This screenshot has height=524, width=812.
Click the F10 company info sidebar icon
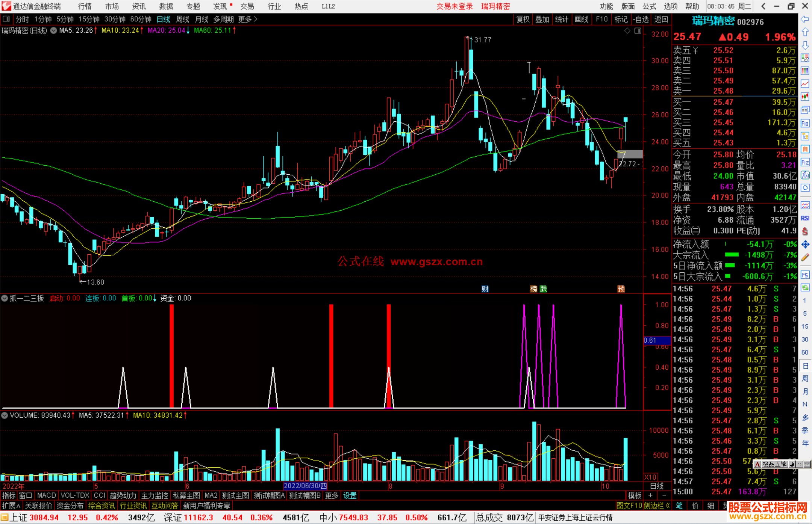805,123
